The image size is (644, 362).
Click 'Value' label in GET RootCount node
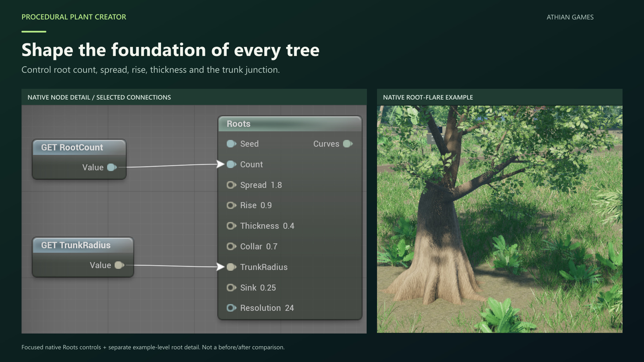pos(93,167)
